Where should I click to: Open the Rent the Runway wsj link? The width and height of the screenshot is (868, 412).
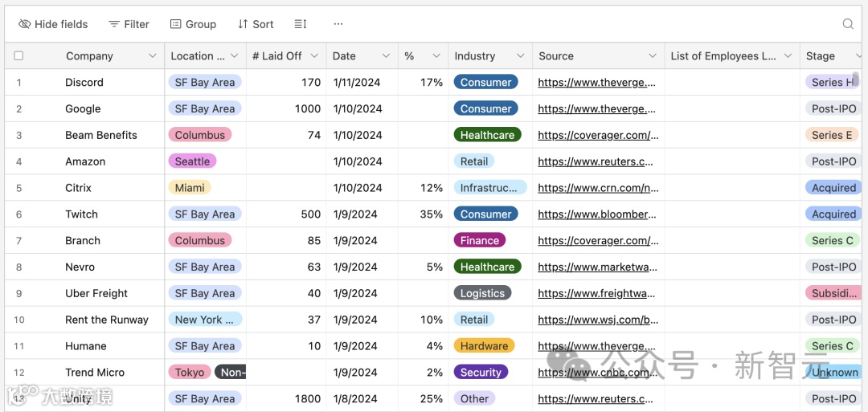(597, 320)
